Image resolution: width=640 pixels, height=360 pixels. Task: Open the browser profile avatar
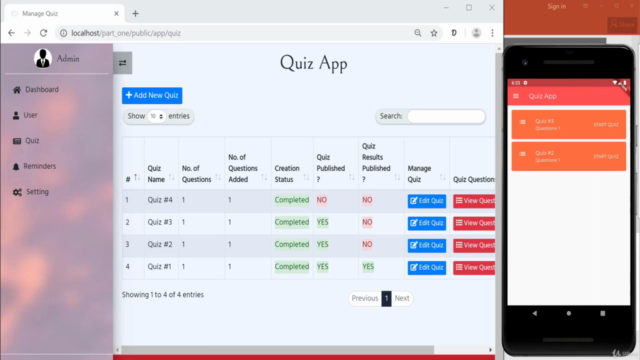[476, 33]
